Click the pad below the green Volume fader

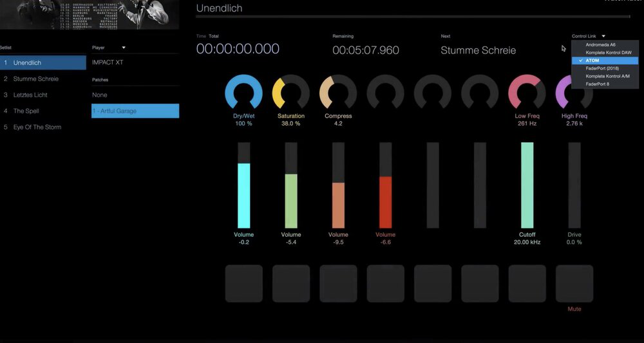click(x=291, y=284)
